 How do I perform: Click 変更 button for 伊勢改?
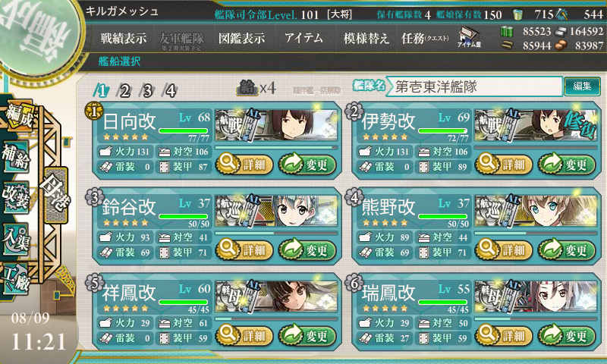click(567, 165)
